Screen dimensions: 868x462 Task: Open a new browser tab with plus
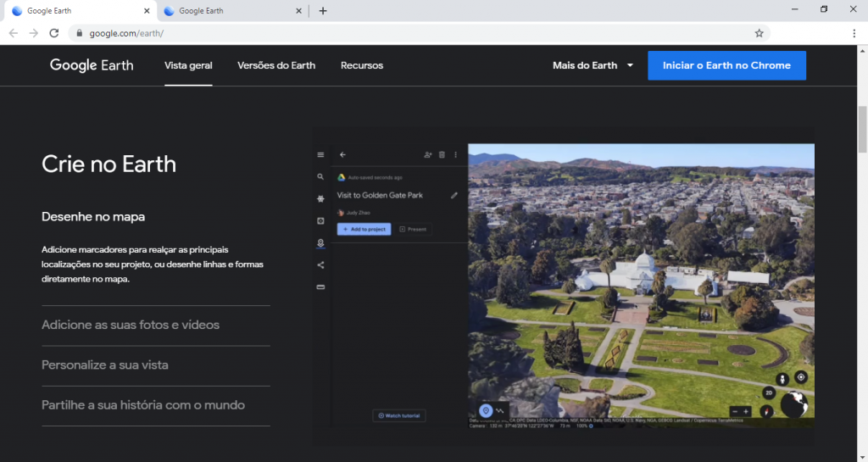click(323, 11)
